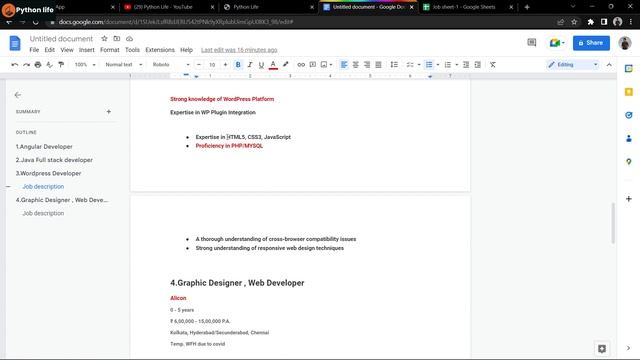Go to 3.Wordpress Developer in the outline
The image size is (640, 360).
click(x=49, y=173)
